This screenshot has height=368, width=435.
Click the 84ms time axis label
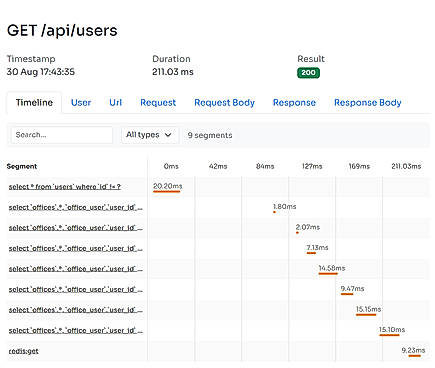[x=265, y=166]
